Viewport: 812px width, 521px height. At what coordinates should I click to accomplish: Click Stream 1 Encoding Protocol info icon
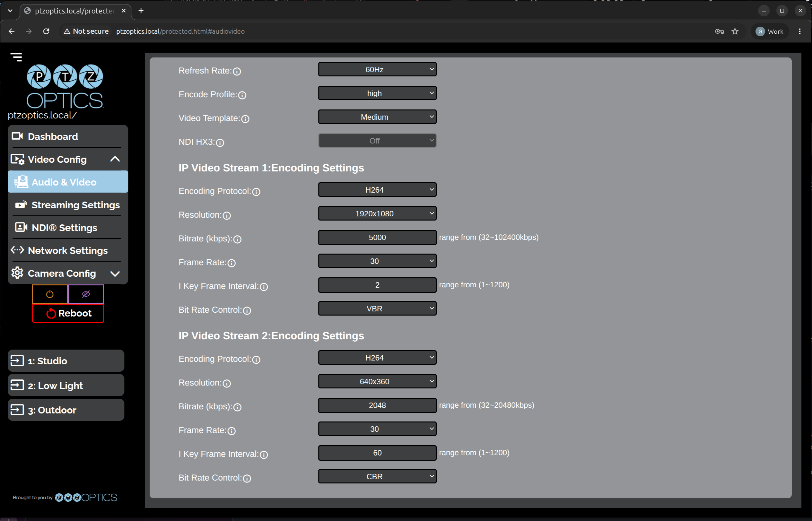click(257, 192)
